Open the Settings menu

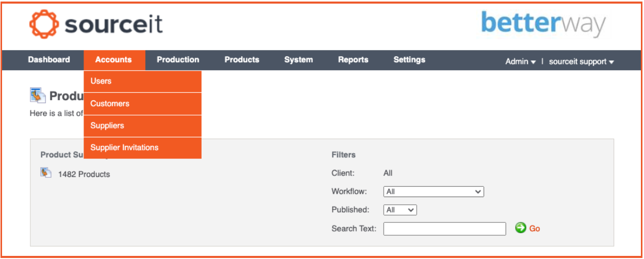tap(409, 60)
